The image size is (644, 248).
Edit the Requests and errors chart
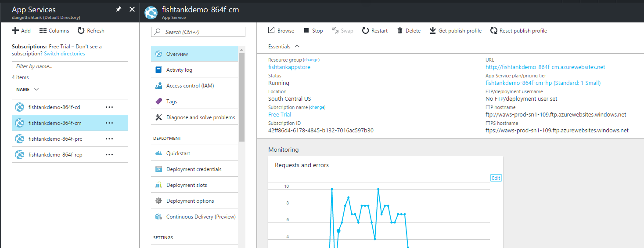point(496,178)
